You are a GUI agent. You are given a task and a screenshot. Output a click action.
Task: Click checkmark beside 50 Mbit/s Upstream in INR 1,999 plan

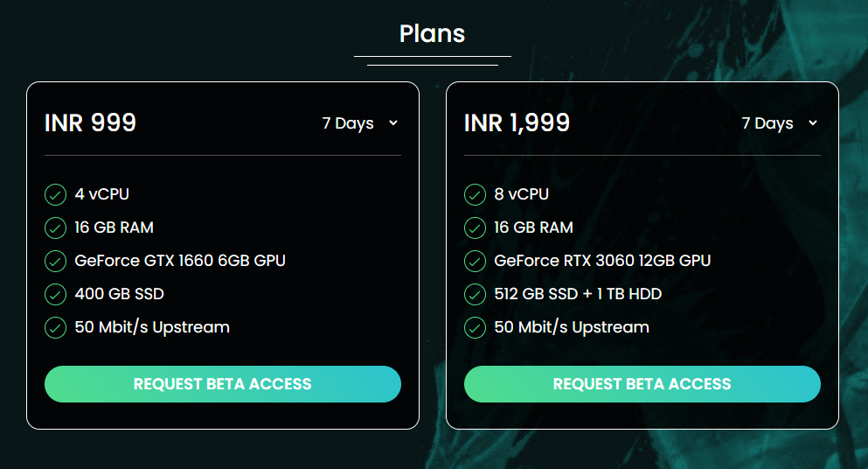pyautogui.click(x=475, y=327)
